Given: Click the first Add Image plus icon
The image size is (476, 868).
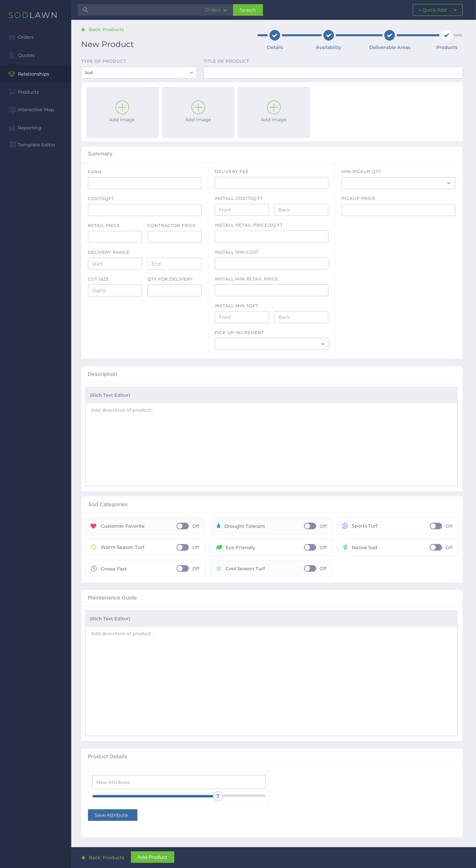Looking at the screenshot, I should (x=122, y=108).
